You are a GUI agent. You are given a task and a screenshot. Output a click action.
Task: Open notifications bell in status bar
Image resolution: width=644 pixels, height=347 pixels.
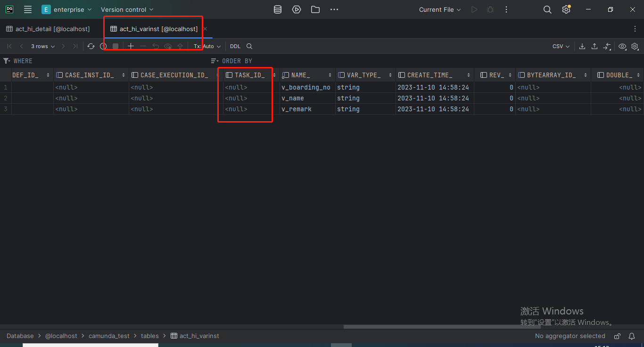pyautogui.click(x=632, y=336)
